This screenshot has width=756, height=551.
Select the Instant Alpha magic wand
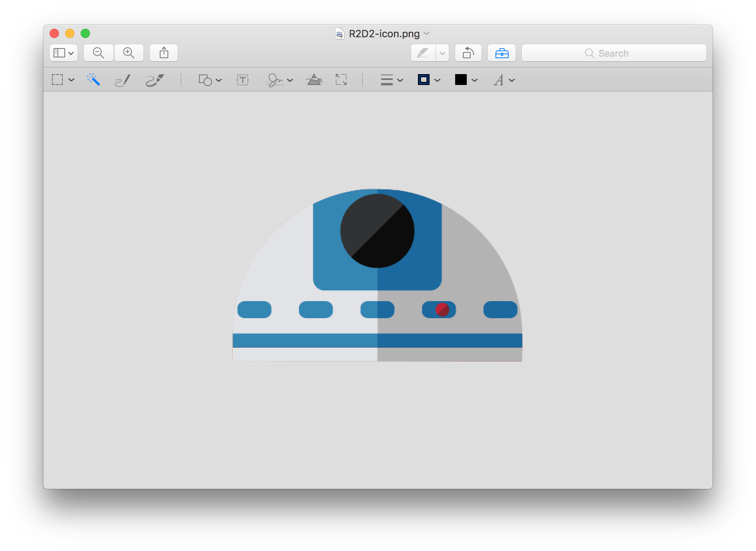coord(93,80)
